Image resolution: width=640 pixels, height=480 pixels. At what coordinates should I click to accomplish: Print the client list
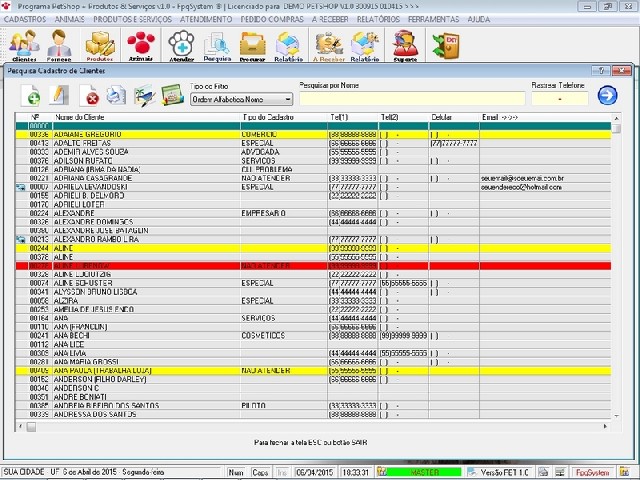116,96
